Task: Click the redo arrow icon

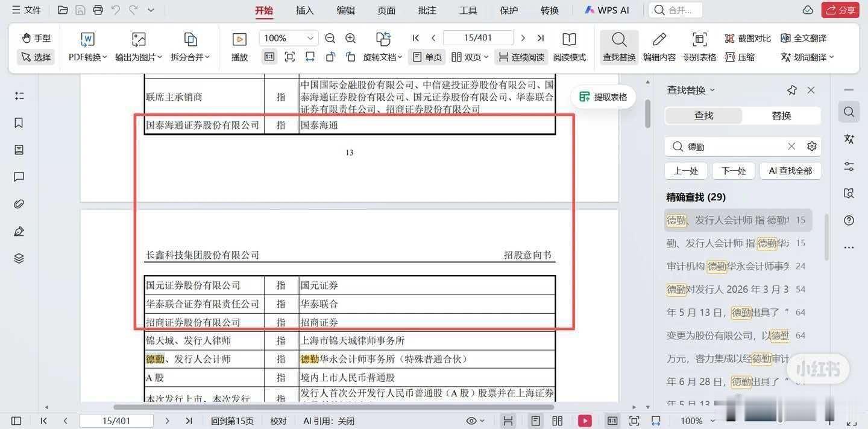Action: [133, 10]
